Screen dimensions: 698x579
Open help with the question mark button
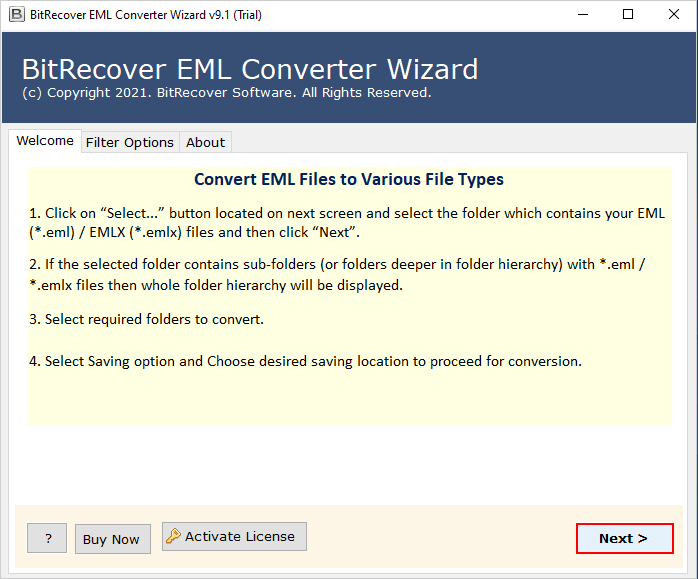[x=47, y=539]
